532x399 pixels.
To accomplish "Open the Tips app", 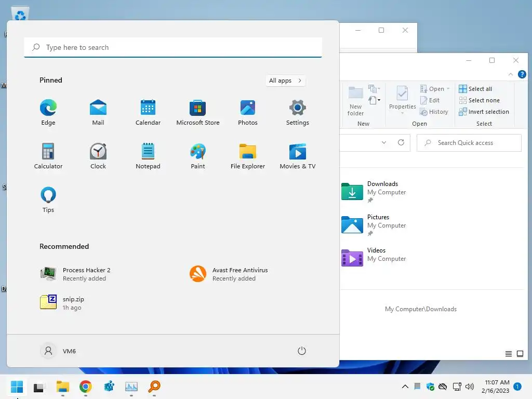I will 48,200.
